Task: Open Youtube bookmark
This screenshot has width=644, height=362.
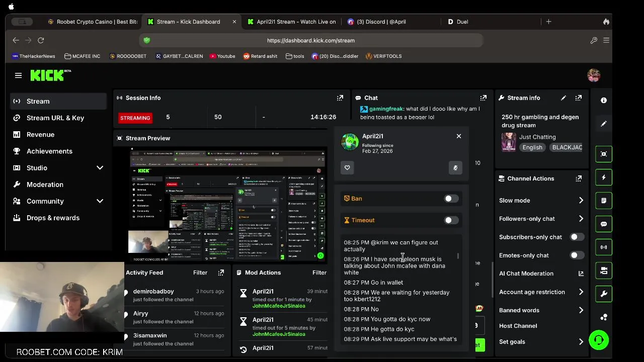Action: 222,56
